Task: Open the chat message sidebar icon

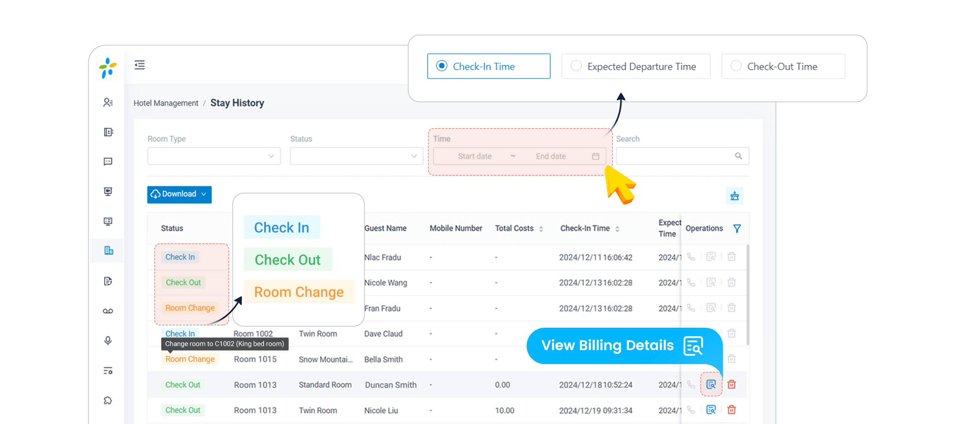Action: pyautogui.click(x=108, y=162)
